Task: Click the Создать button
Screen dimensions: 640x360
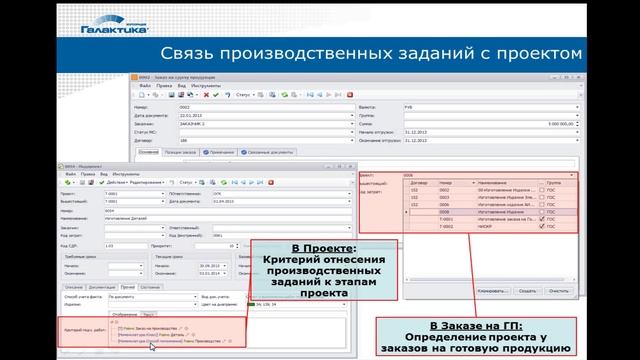Action: pyautogui.click(x=527, y=291)
